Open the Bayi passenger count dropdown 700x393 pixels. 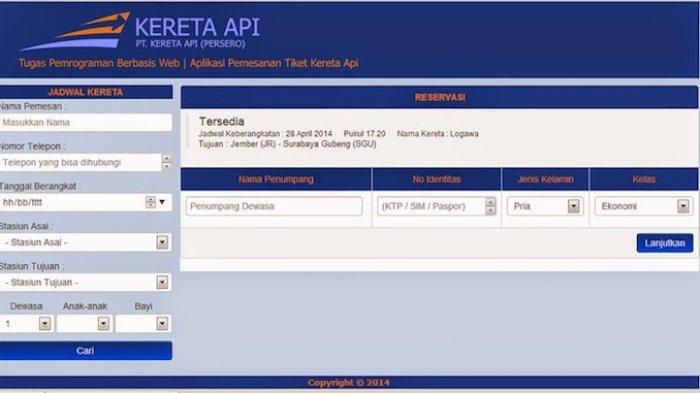[142, 323]
